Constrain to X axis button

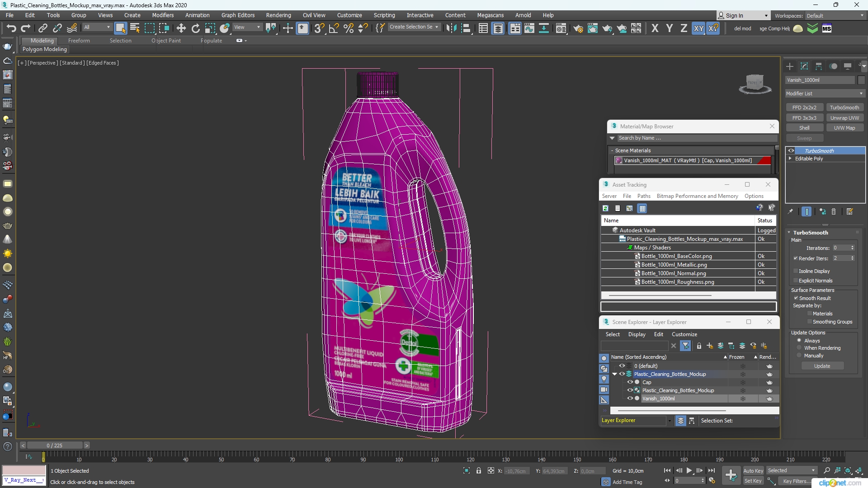pos(655,28)
